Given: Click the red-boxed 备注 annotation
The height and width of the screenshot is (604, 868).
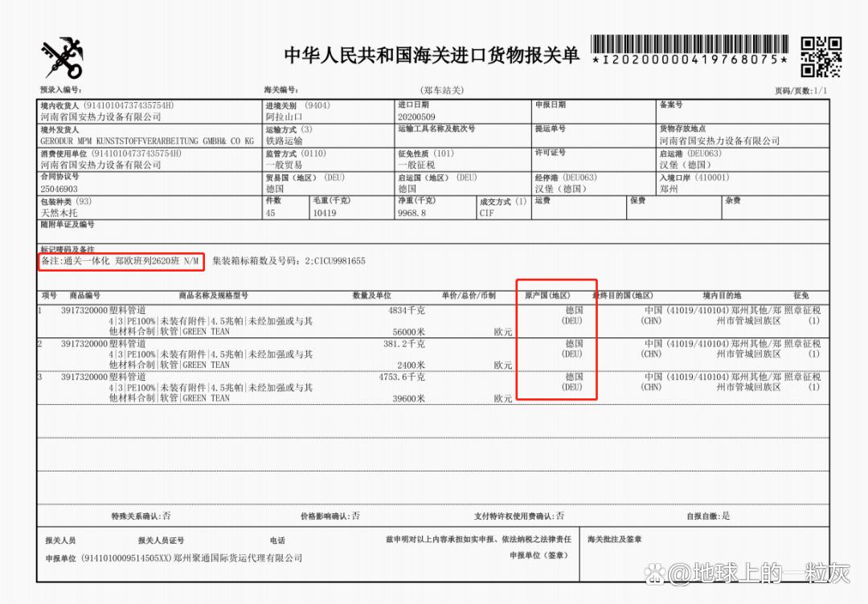Looking at the screenshot, I should click(x=123, y=261).
